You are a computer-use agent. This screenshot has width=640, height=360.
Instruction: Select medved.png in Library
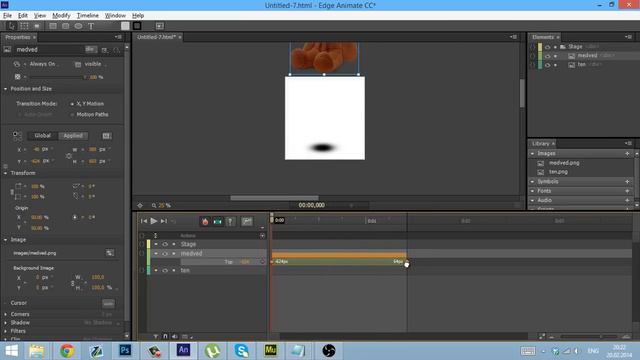click(x=564, y=163)
